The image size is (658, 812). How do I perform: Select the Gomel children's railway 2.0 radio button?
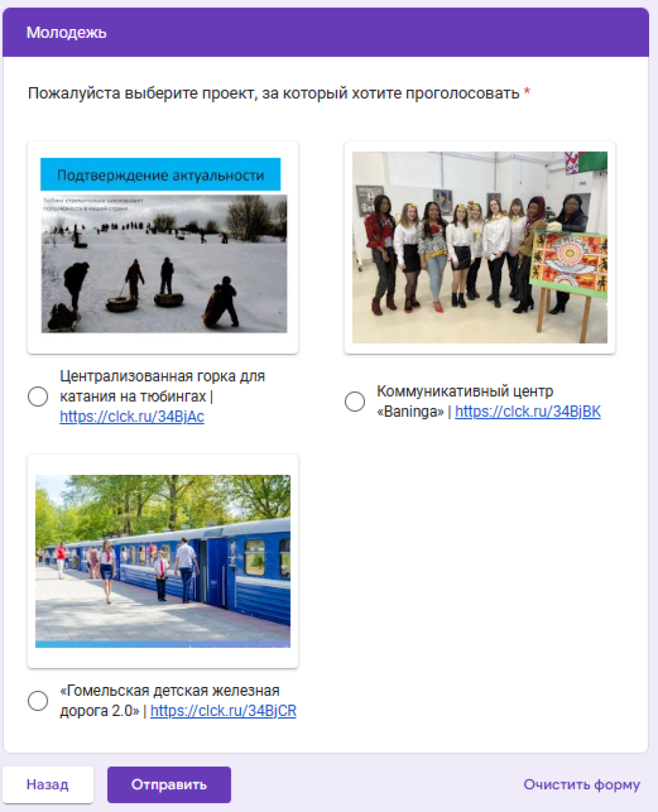pyautogui.click(x=38, y=701)
